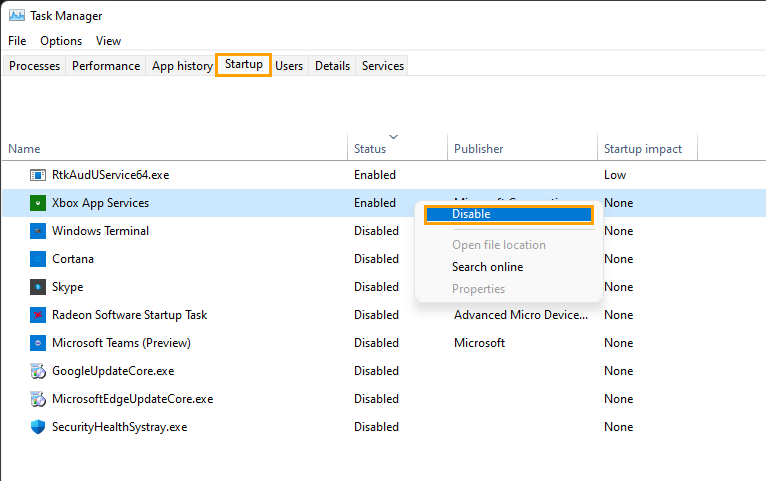Click the Microsoft Teams (Preview) icon
766x481 pixels.
pyautogui.click(x=38, y=343)
